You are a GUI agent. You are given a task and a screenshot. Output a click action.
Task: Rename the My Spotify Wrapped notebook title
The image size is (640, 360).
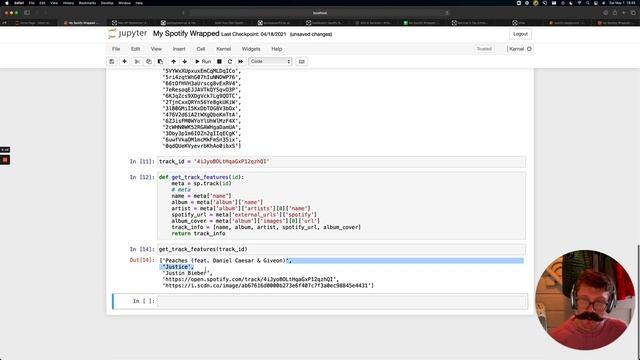tap(186, 33)
